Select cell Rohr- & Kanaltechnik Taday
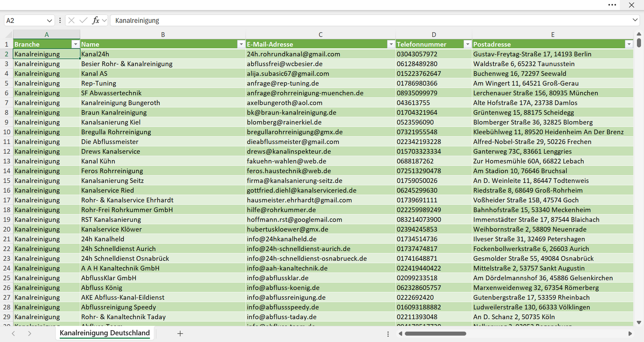Viewport: 644px width, 342px height. [163, 317]
